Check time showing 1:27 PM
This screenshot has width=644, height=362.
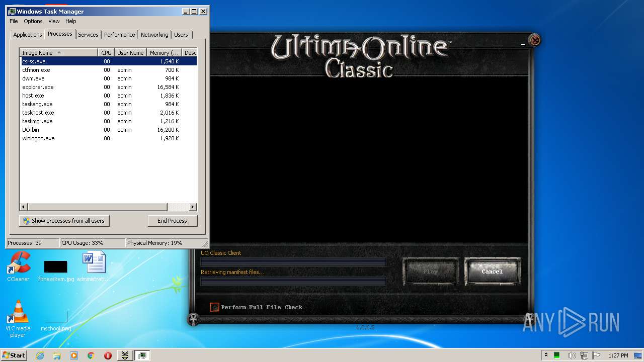pos(618,355)
